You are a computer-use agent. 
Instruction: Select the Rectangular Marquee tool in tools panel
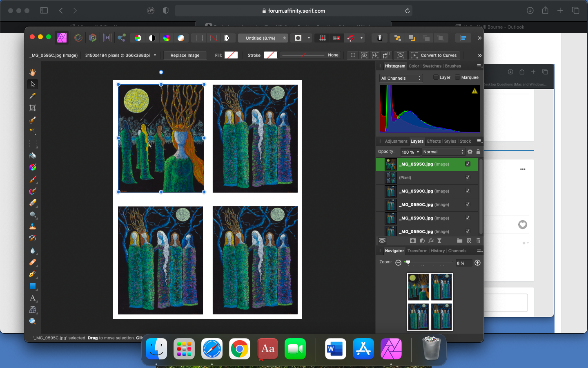(33, 144)
